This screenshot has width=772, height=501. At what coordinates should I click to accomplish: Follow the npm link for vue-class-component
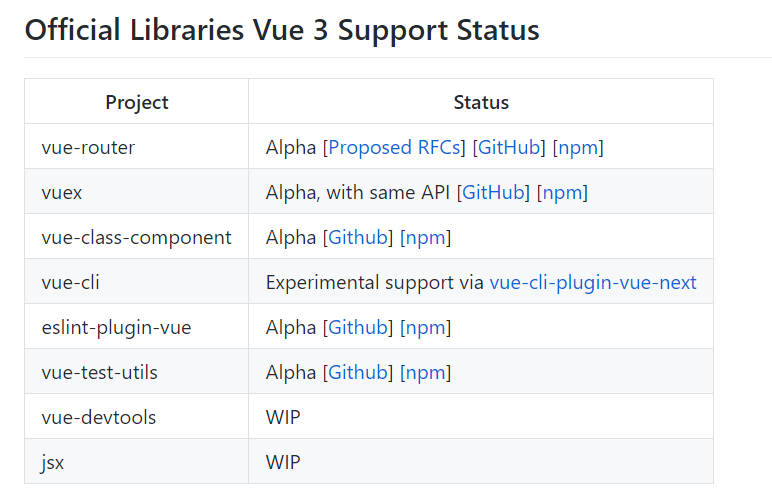pyautogui.click(x=425, y=237)
